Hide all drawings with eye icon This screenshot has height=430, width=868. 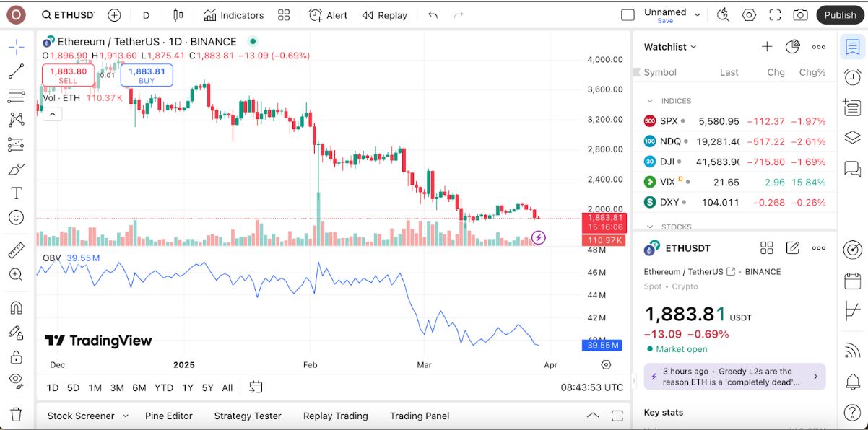click(x=16, y=379)
